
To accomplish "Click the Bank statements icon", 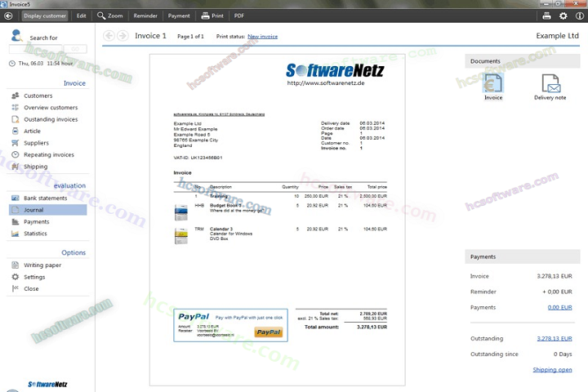I will click(15, 198).
